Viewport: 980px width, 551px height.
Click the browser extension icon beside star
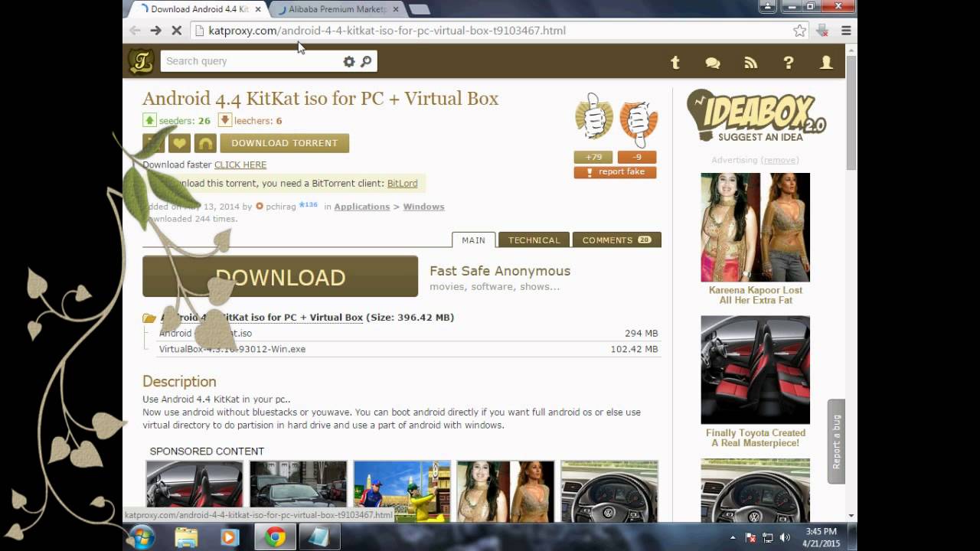[822, 31]
